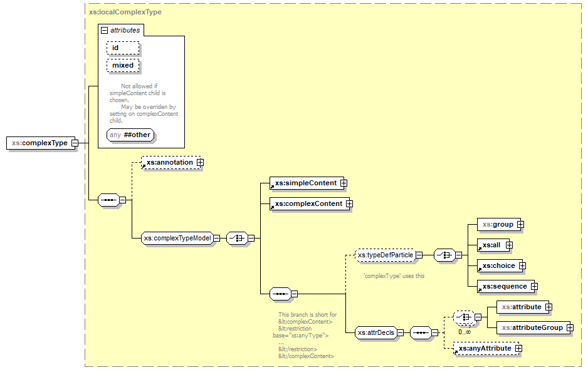Click the choice compositor icon next to xs:typeDefParticle
588x370 pixels.
click(x=444, y=255)
